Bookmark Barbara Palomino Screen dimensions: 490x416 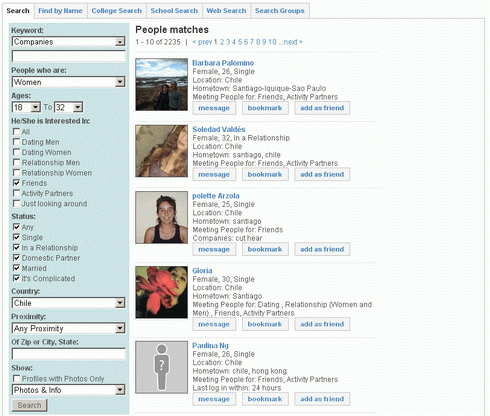point(265,108)
